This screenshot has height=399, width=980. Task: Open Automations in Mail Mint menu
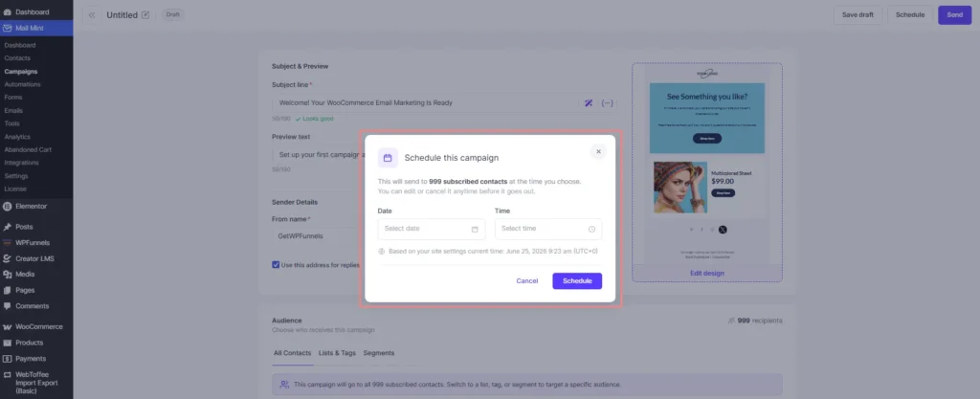[x=23, y=84]
